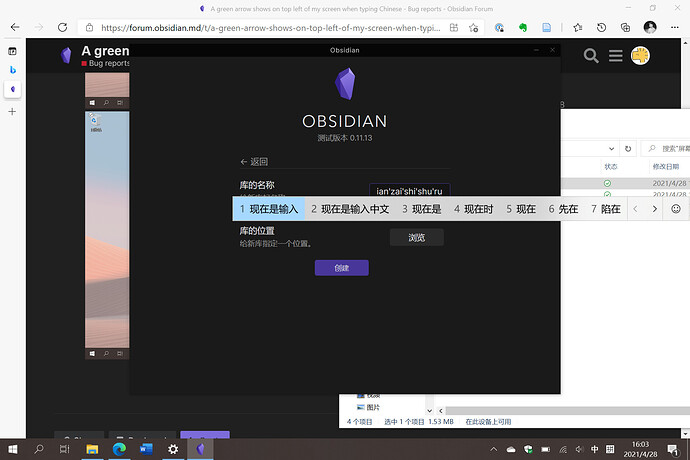Click the Obsidian forum logo
Viewport: 690px width, 460px height.
click(x=66, y=55)
